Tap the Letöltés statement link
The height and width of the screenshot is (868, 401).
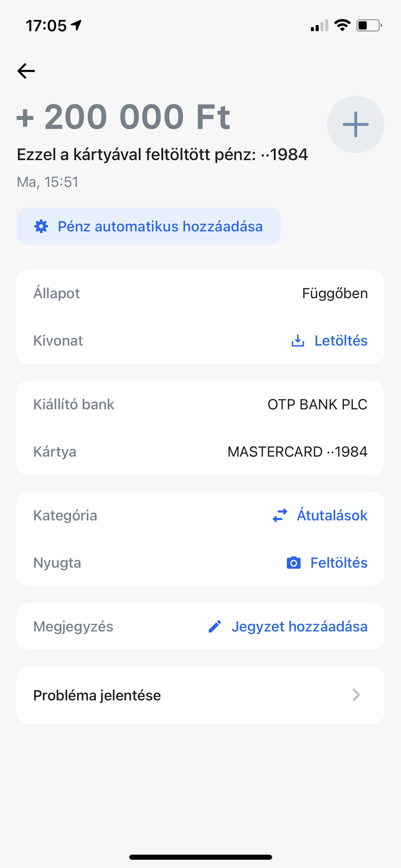click(341, 341)
